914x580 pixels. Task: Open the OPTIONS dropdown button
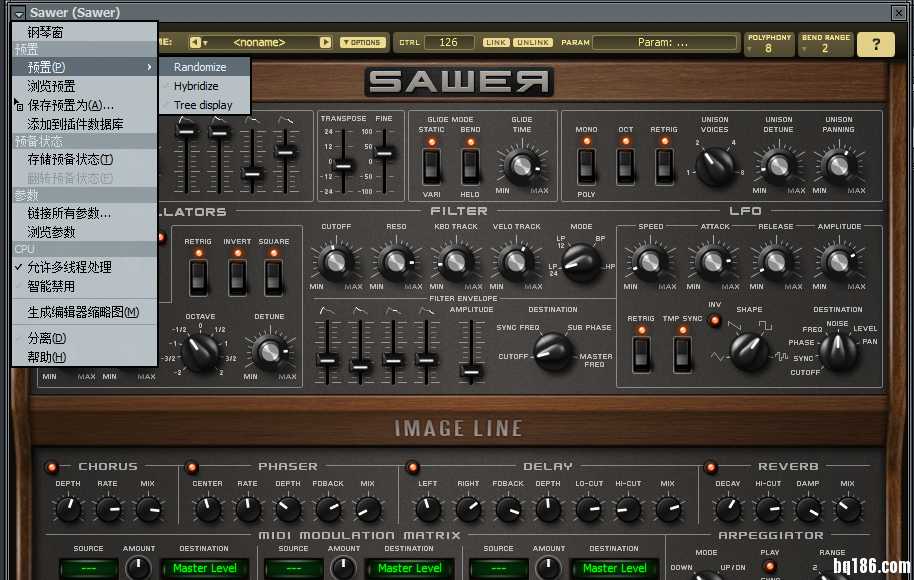(x=362, y=43)
